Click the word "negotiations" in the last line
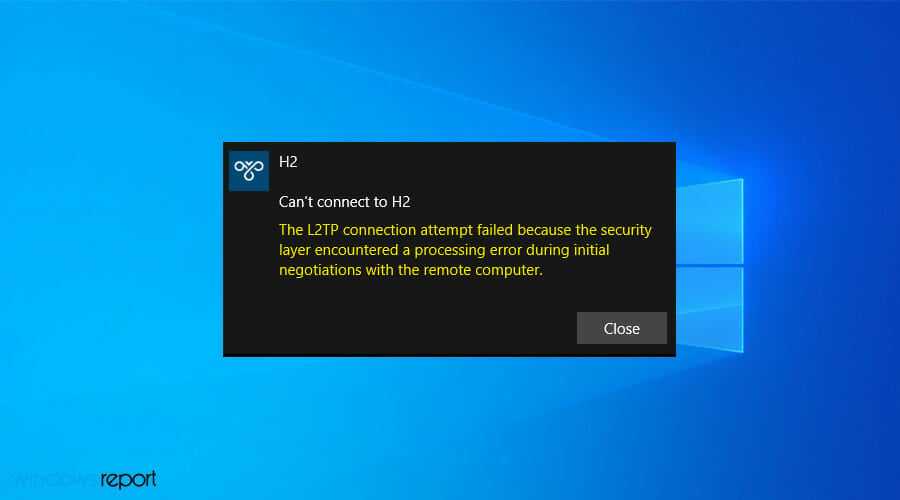 coord(320,270)
